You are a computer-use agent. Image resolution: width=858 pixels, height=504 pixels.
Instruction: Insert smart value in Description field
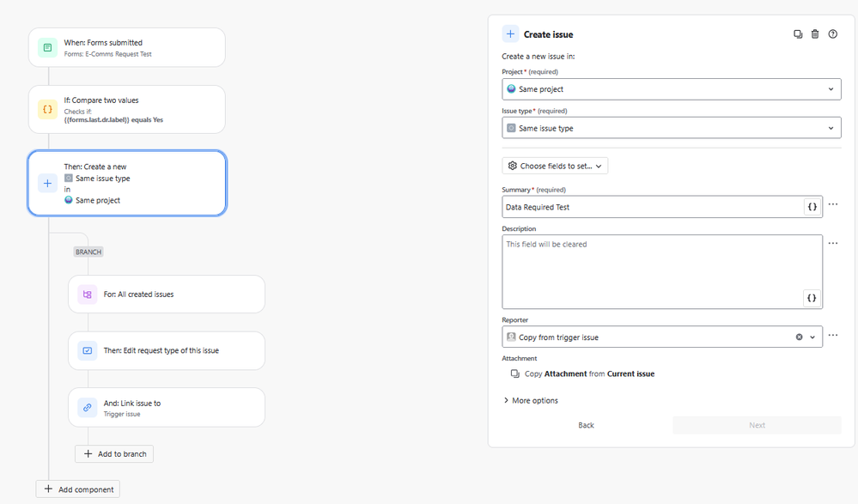812,298
